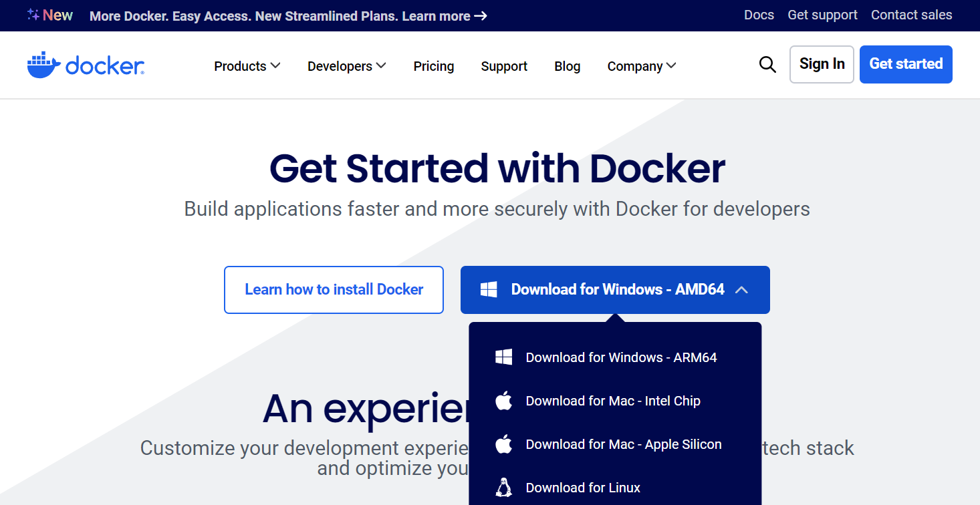Screen dimensions: 980x505
Task: Open the Support page
Action: (x=504, y=66)
